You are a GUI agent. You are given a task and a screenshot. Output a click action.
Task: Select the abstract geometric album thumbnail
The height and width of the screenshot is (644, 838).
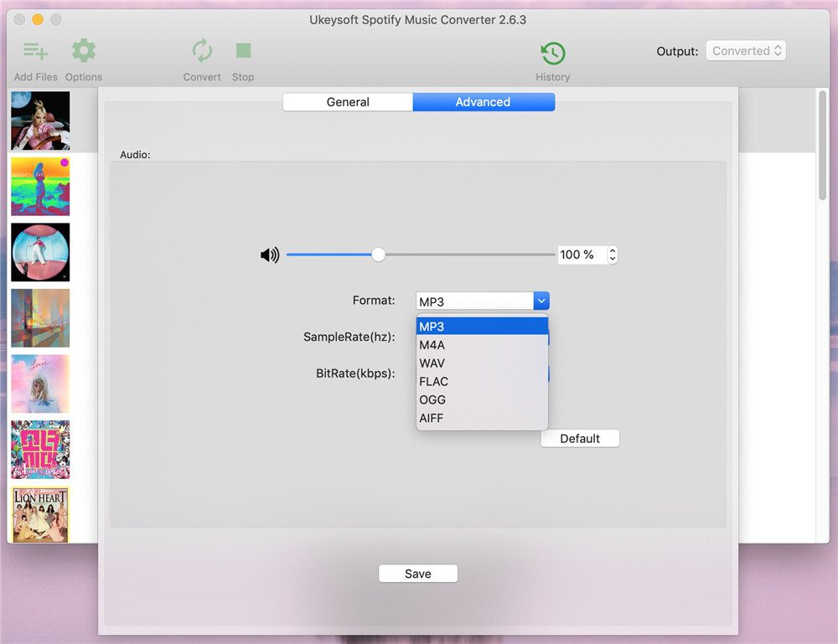point(40,318)
